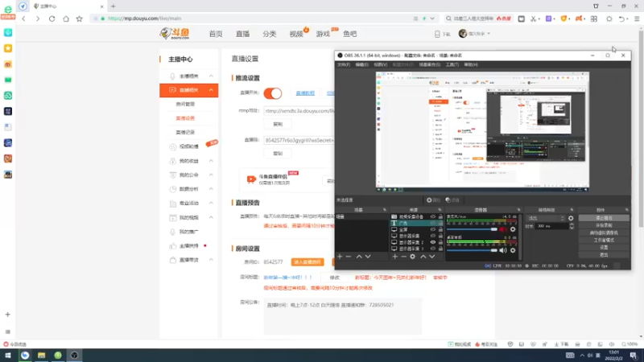Expand the 主播相关 sidebar section
The width and height of the screenshot is (644, 362).
click(x=211, y=76)
